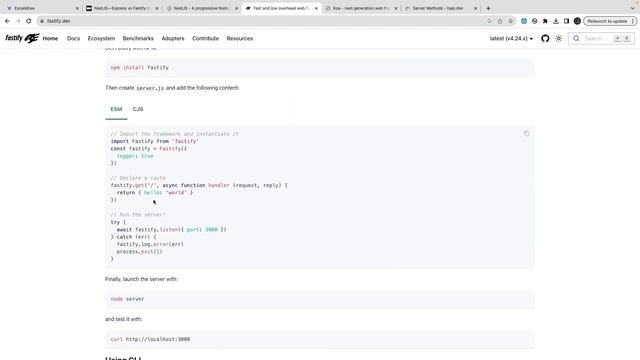Image resolution: width=640 pixels, height=360 pixels.
Task: Switch to the Excalidraw browser tab
Action: tap(41, 8)
